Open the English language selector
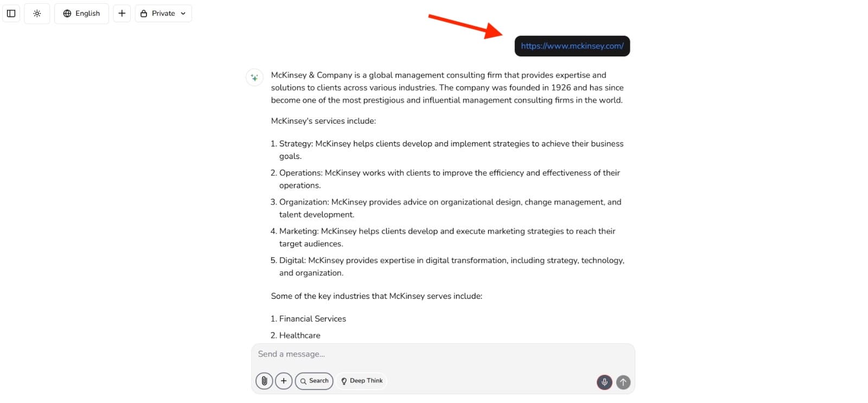Image resolution: width=868 pixels, height=403 pixels. pyautogui.click(x=81, y=14)
